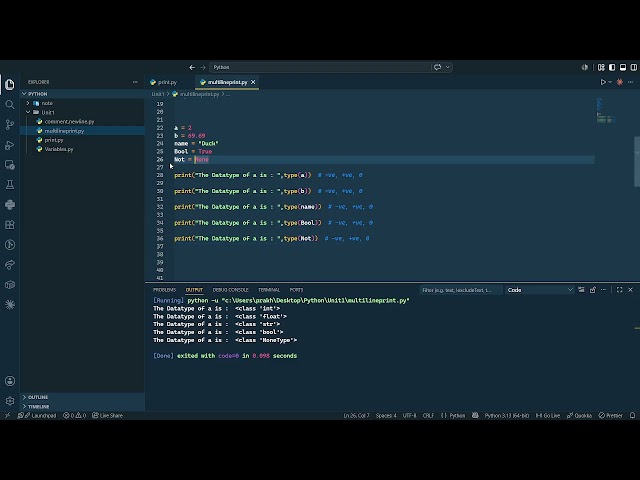Viewport: 640px width, 480px height.
Task: Open editor More Actions ellipsis
Action: coord(631,82)
